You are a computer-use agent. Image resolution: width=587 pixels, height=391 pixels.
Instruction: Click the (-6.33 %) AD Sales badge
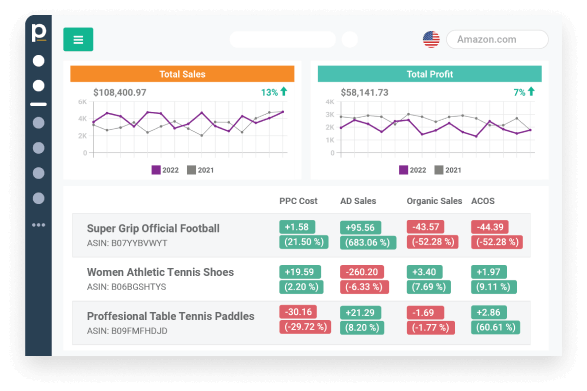click(364, 287)
